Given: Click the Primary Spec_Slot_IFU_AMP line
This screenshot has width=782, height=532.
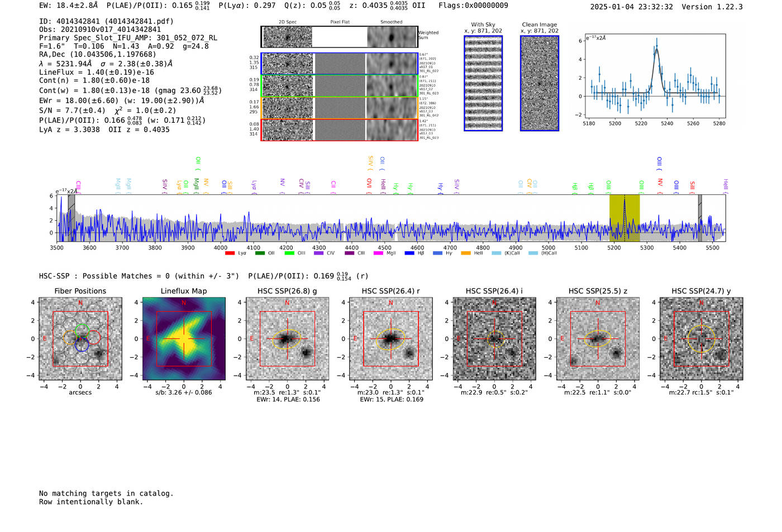Looking at the screenshot, I should pos(128,38).
